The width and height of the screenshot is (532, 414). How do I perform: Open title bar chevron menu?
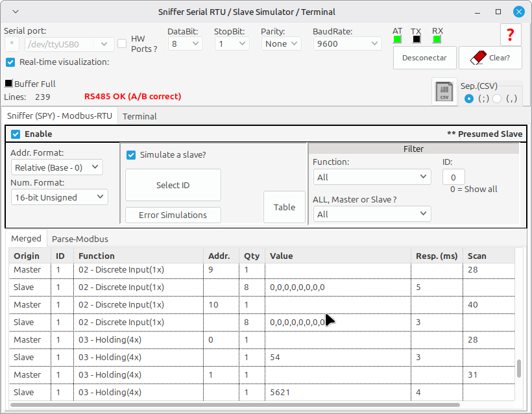pos(16,12)
